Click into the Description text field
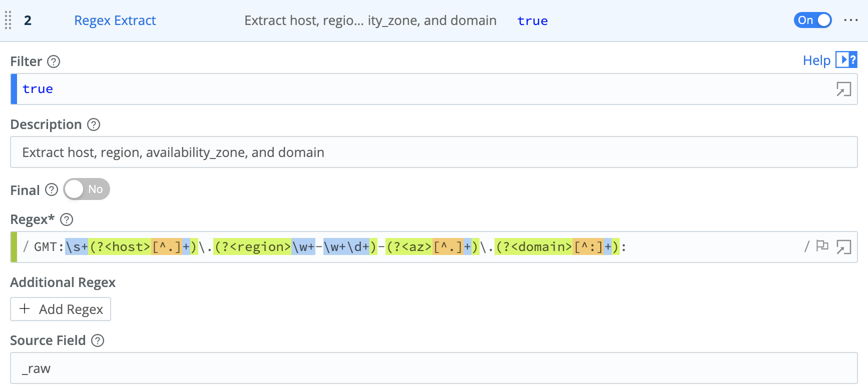The height and width of the screenshot is (390, 868). [433, 152]
